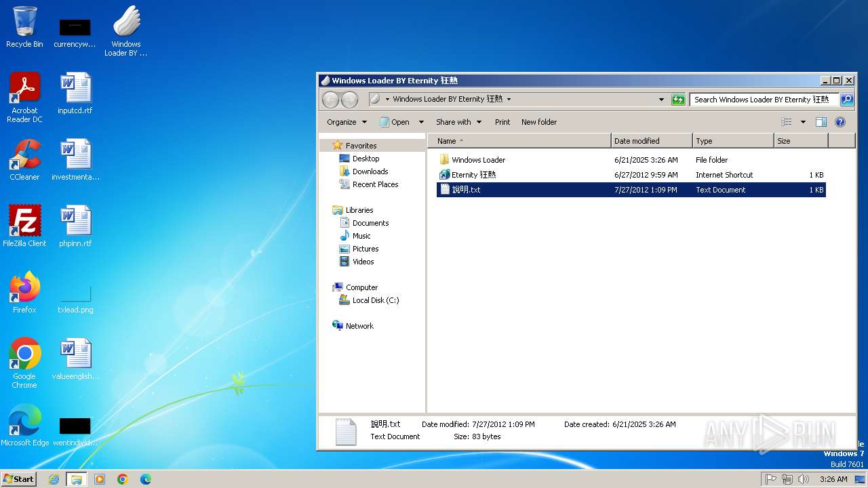Launch the Microsoft Edge desktop shortcut

click(24, 426)
